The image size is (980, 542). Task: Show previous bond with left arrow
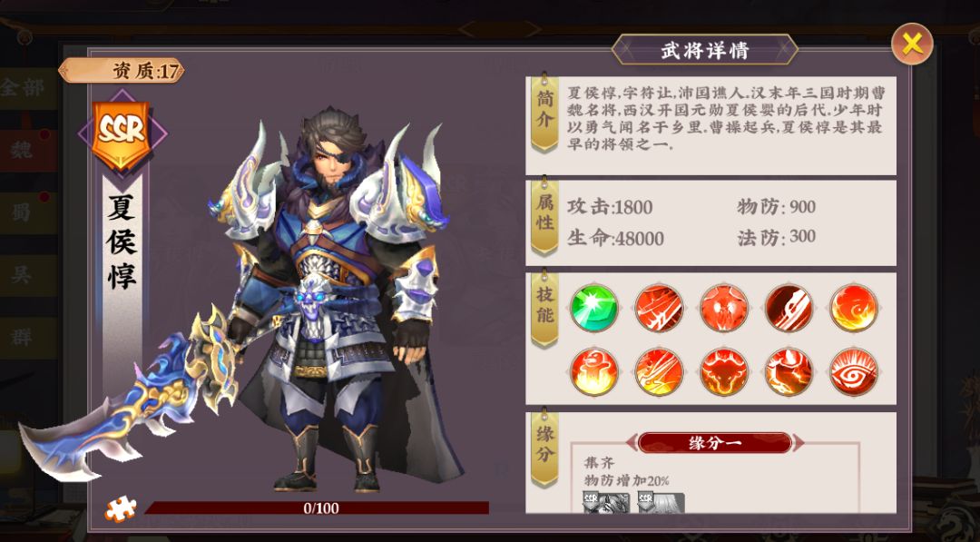[632, 443]
